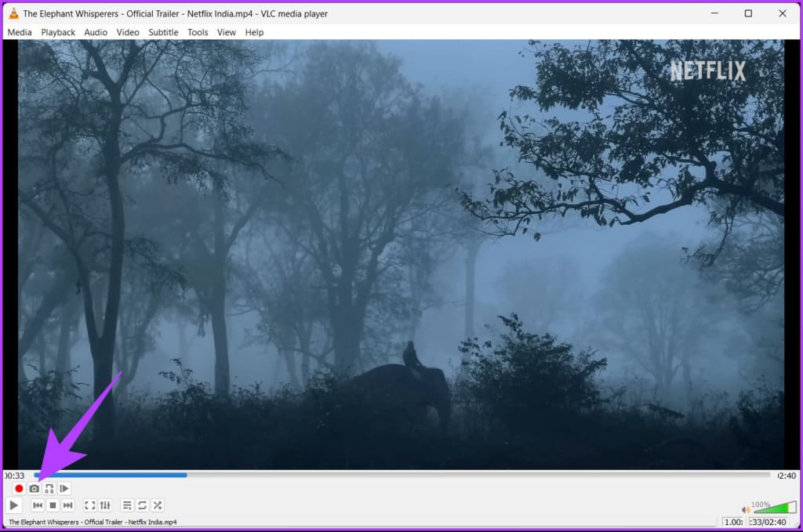
Task: Open the Help menu
Action: [255, 32]
